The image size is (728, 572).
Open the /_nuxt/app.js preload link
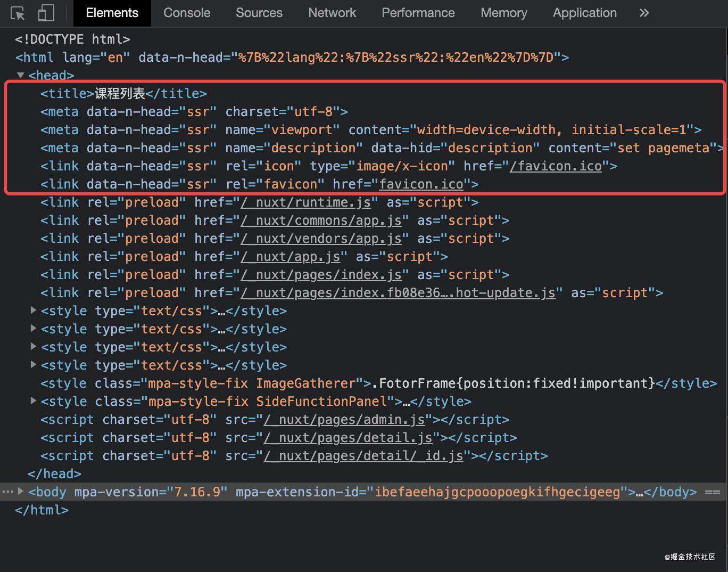point(290,257)
